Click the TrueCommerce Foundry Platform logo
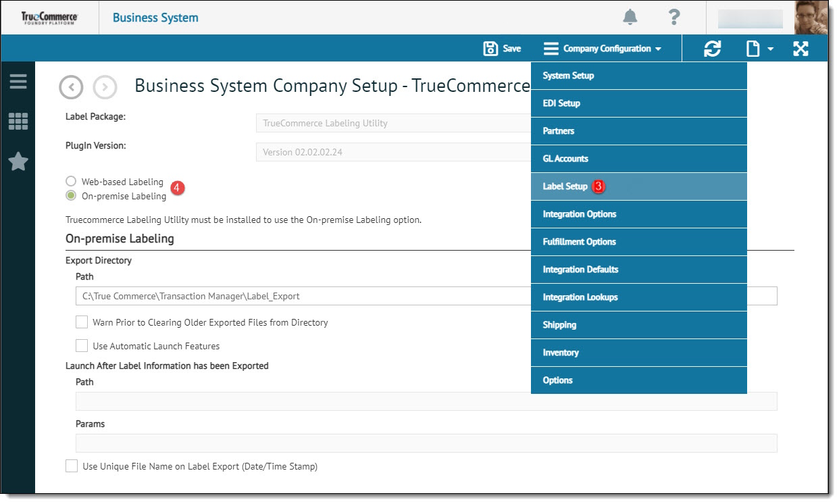This screenshot has height=504, width=839. 49,18
